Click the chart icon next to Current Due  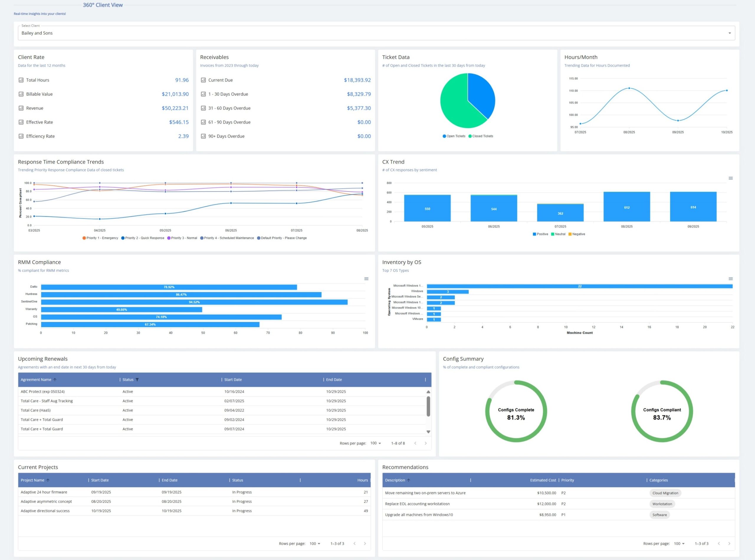pyautogui.click(x=203, y=80)
